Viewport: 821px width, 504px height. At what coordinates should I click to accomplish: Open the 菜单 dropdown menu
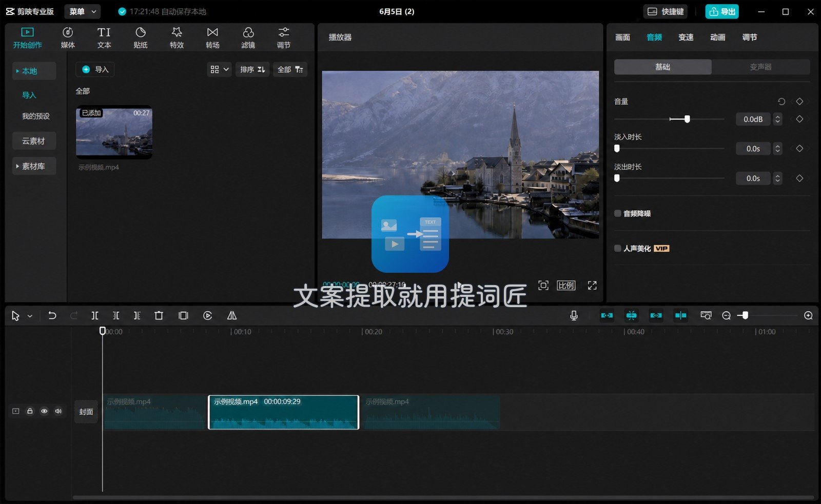83,11
